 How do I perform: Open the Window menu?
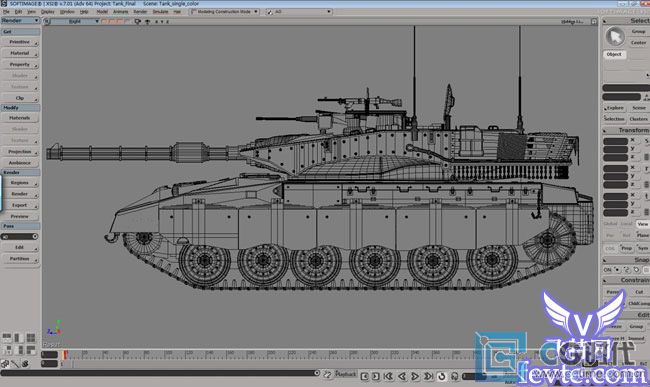coord(67,12)
